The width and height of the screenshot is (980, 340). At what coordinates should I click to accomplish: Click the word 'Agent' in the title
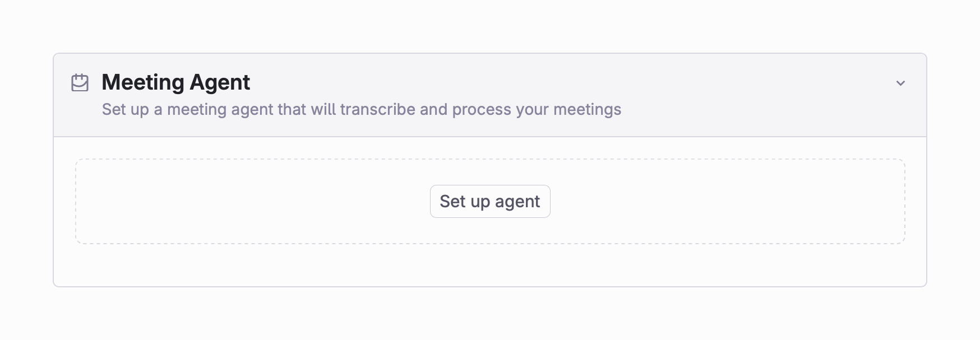click(x=220, y=83)
